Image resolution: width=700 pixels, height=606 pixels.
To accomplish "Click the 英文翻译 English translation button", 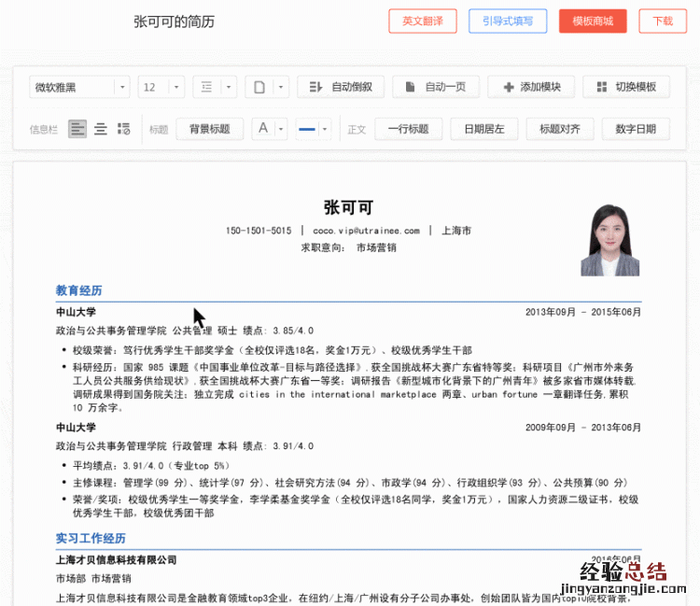I will coord(423,21).
